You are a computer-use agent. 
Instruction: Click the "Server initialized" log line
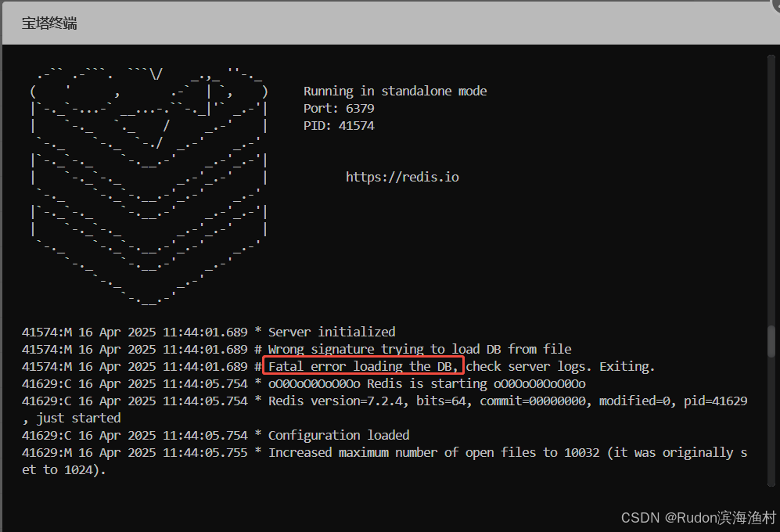209,332
